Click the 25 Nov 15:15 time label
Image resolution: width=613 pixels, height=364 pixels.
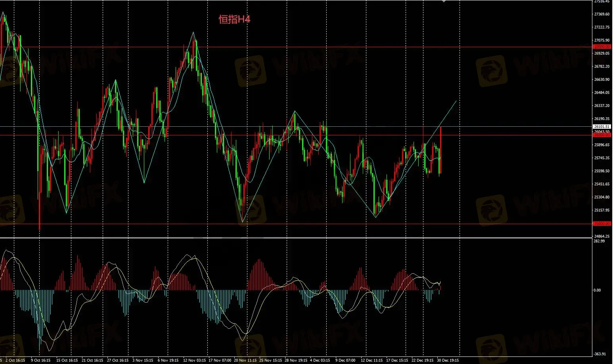click(271, 360)
